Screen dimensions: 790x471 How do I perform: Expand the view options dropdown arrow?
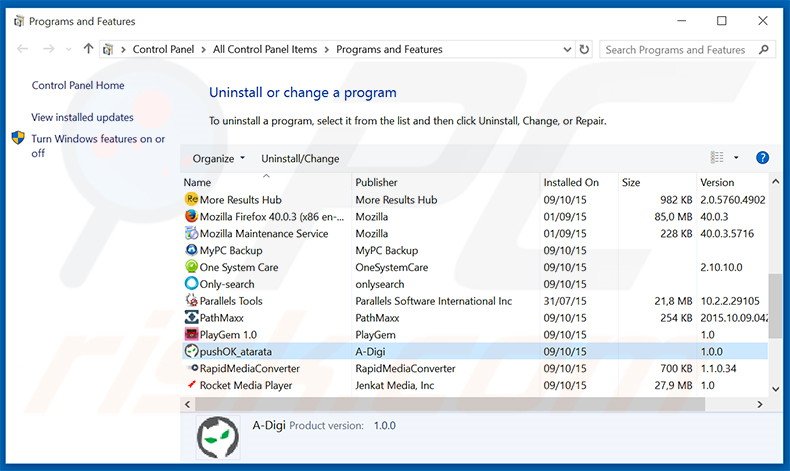(736, 158)
